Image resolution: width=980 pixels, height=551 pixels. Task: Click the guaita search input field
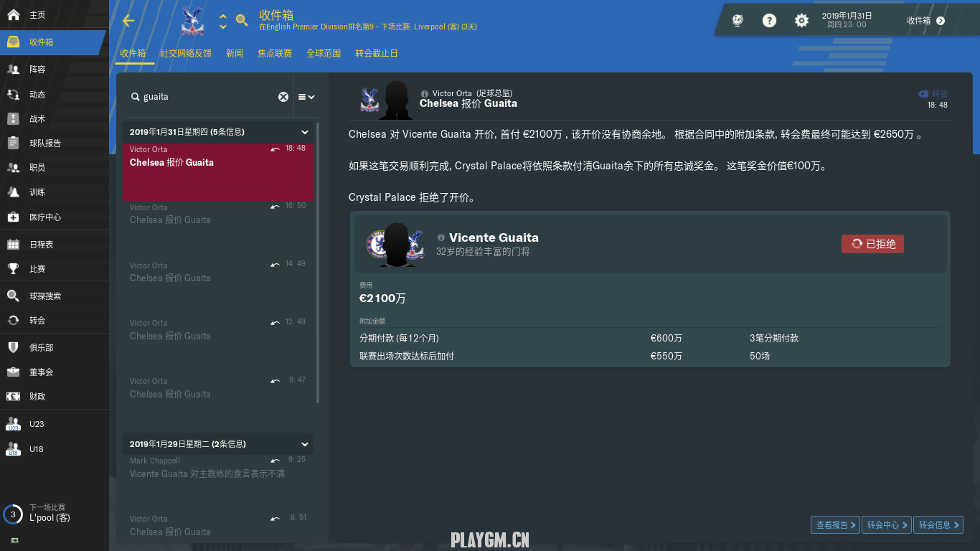point(208,97)
